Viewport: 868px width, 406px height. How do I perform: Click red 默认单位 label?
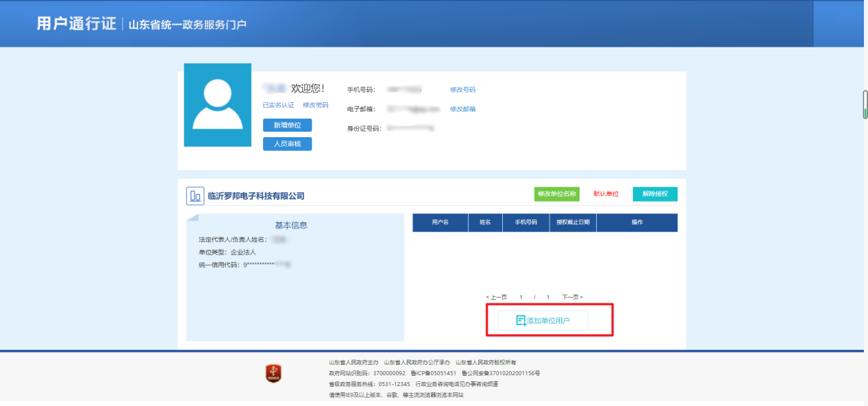[x=606, y=194]
